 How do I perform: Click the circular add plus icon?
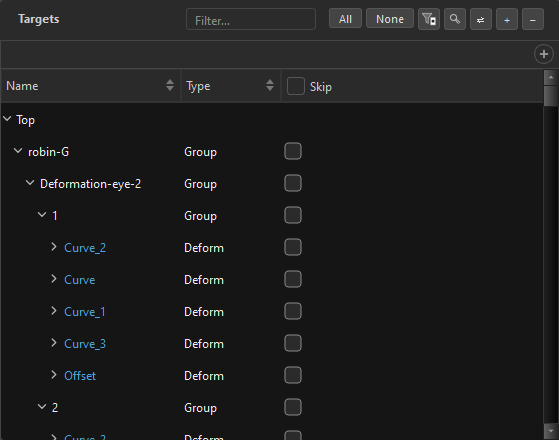[x=544, y=54]
